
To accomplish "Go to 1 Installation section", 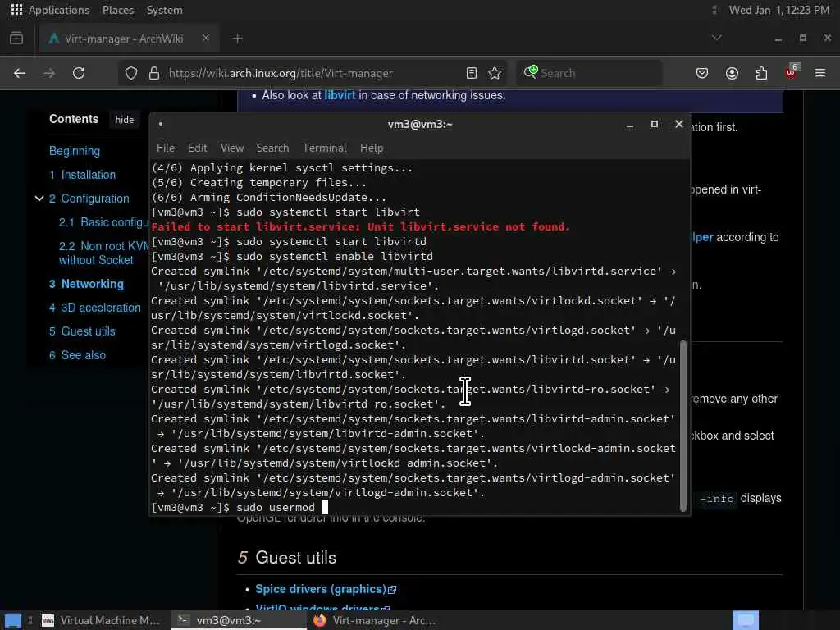I will pos(83,175).
